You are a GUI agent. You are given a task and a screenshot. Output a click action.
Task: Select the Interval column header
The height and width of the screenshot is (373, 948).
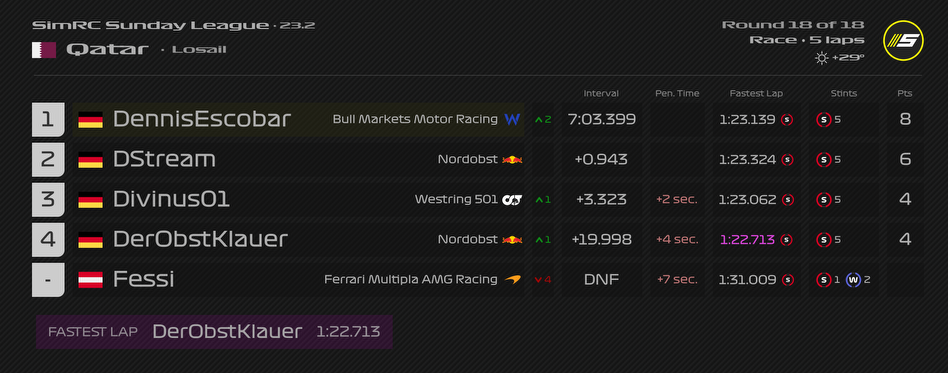601,94
